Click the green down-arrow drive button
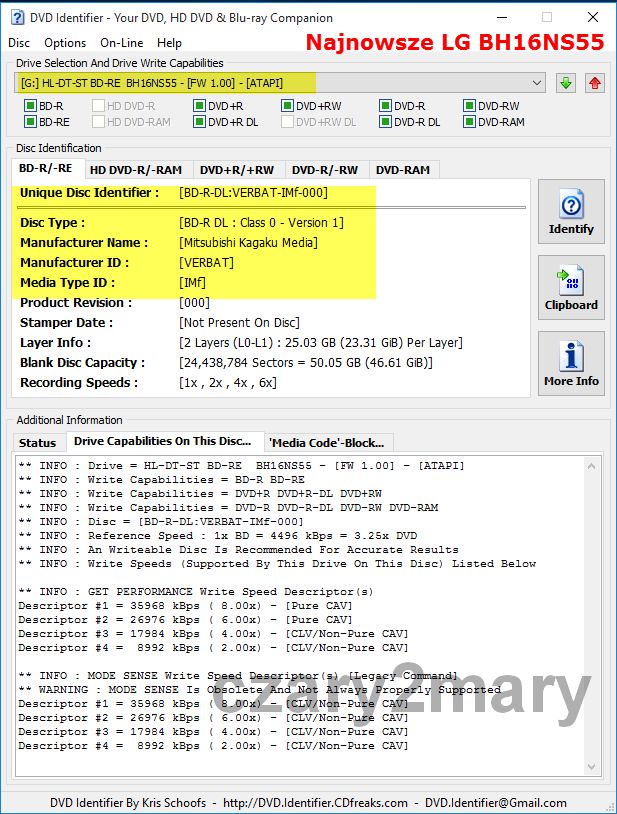The image size is (617, 814). (566, 83)
